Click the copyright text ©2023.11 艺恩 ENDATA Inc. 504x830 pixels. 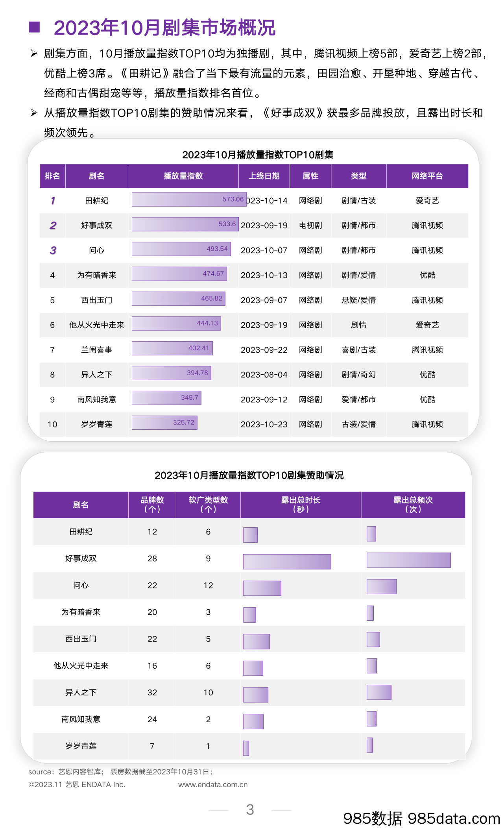77,784
